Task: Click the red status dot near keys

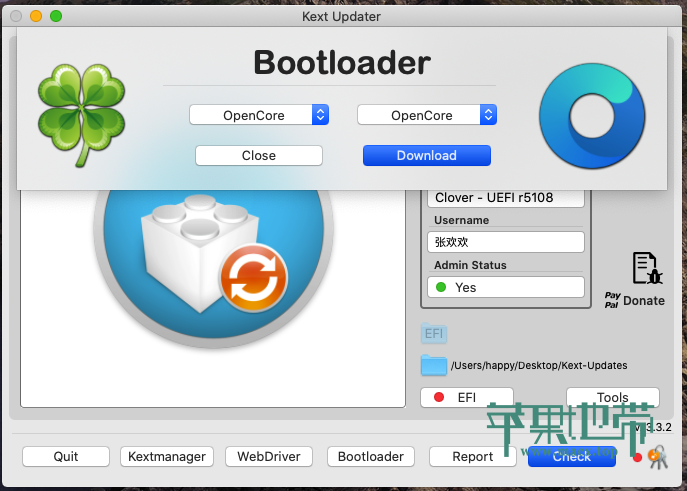Action: 637,458
